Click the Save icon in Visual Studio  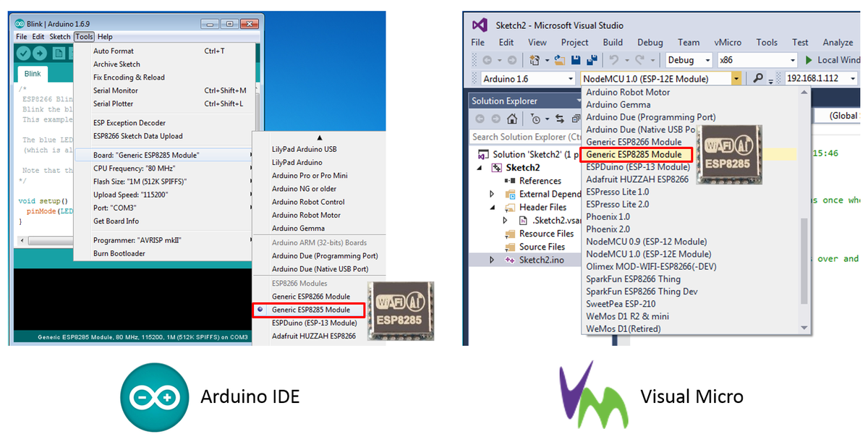[x=576, y=60]
